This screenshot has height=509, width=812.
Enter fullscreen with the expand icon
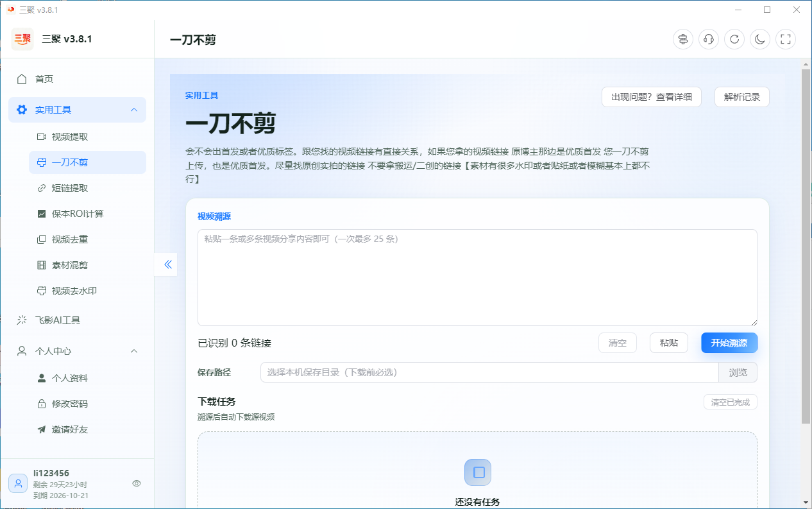pyautogui.click(x=786, y=39)
